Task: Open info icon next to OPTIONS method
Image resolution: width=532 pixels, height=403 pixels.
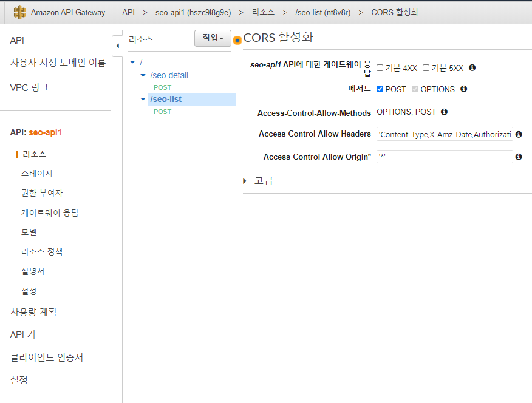Action: click(x=463, y=89)
